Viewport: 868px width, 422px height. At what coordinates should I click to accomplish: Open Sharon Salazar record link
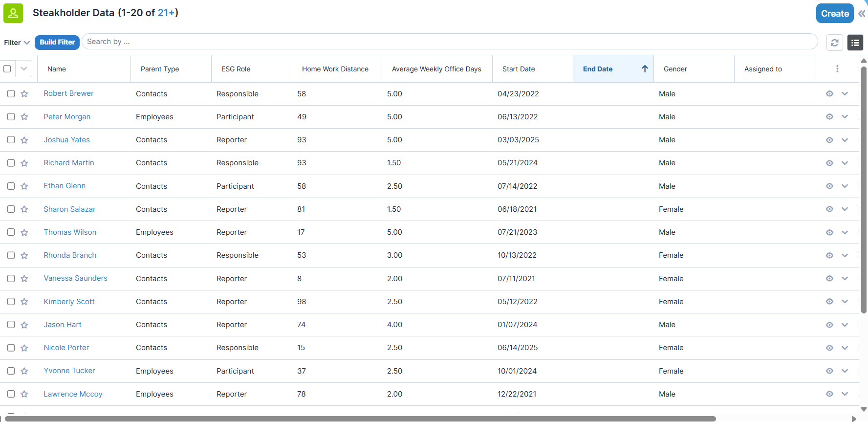(x=69, y=209)
